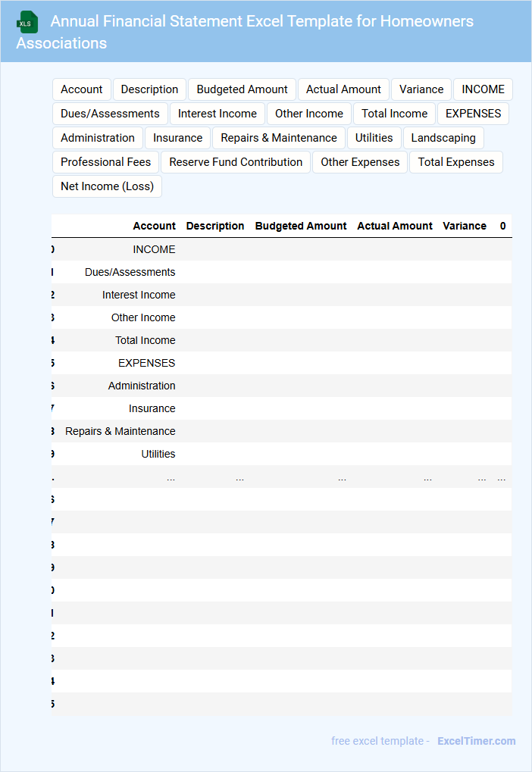Click the page title heading text

(x=261, y=21)
